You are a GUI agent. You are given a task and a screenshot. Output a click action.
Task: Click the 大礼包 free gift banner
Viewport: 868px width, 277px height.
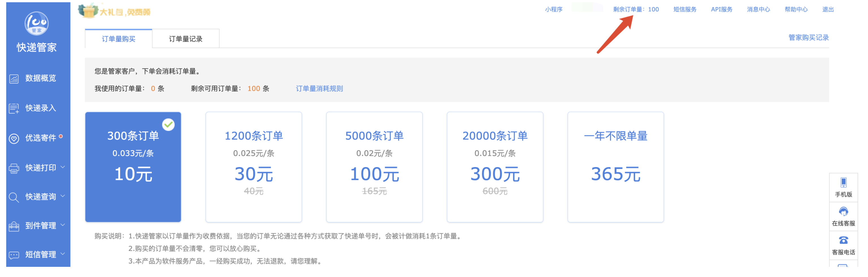click(x=114, y=12)
